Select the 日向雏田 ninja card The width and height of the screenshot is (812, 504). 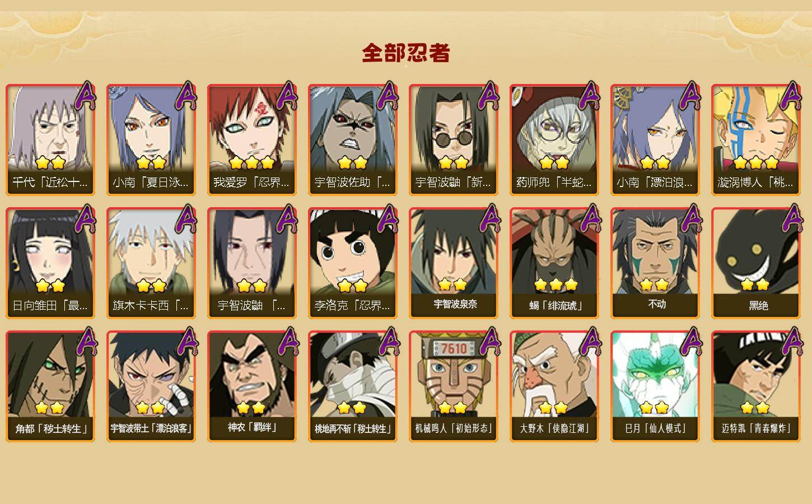[50, 263]
